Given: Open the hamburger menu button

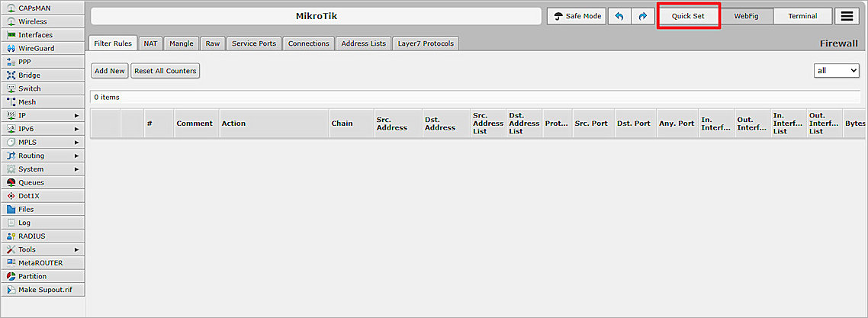Looking at the screenshot, I should tap(847, 16).
